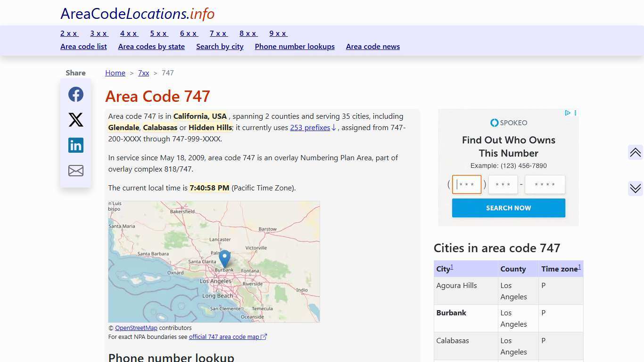
Task: Click the double chevron down arrow
Action: click(635, 188)
